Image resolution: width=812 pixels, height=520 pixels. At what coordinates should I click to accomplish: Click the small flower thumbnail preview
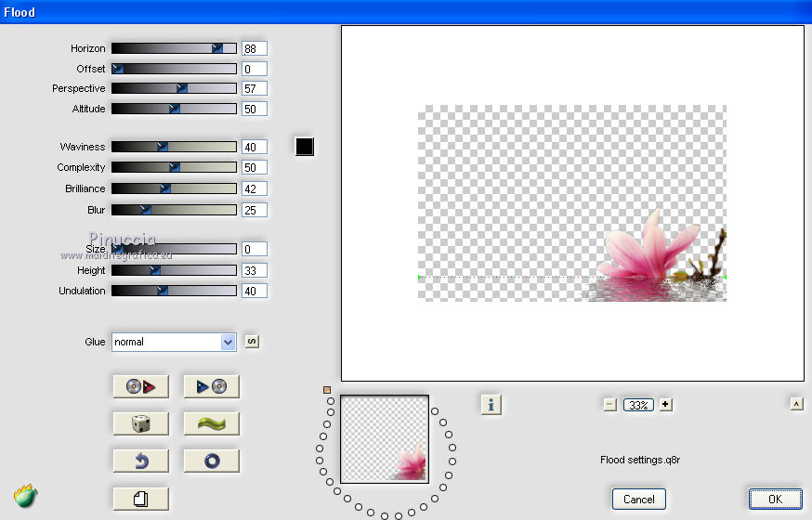tap(385, 439)
